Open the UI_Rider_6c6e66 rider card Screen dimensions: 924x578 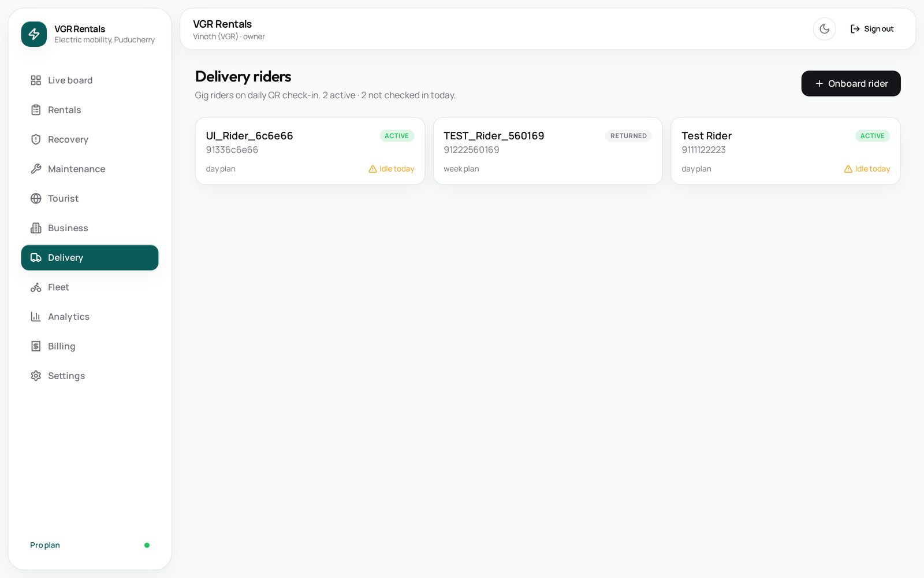click(310, 151)
